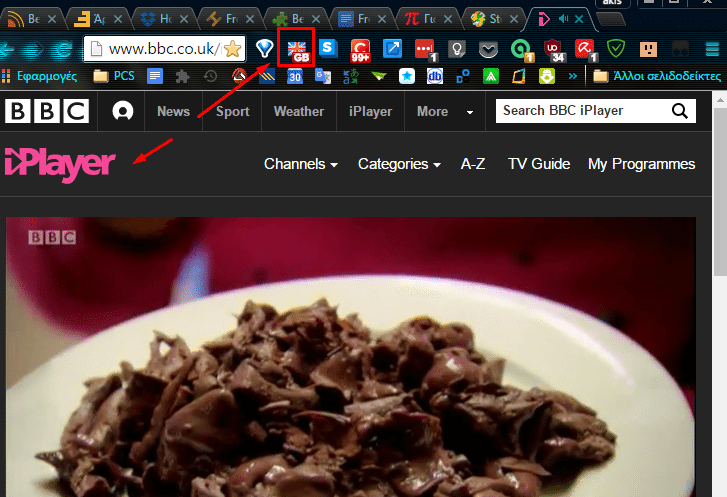The width and height of the screenshot is (727, 497).
Task: Open the PCS bookmarks folder
Action: [114, 76]
